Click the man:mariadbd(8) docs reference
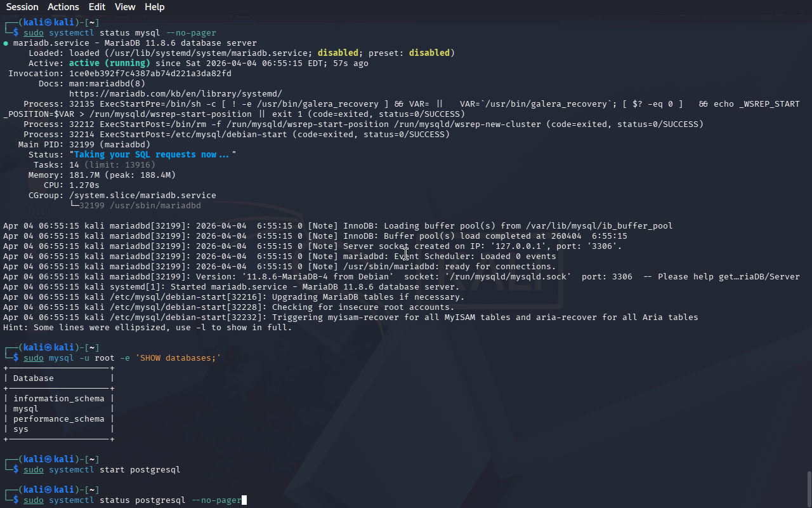Image resolution: width=812 pixels, height=508 pixels. [x=107, y=84]
